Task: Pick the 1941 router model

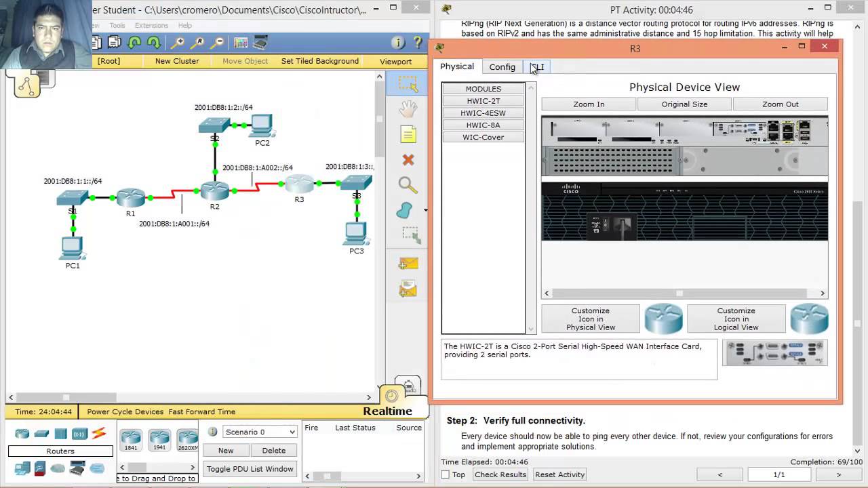Action: (159, 440)
